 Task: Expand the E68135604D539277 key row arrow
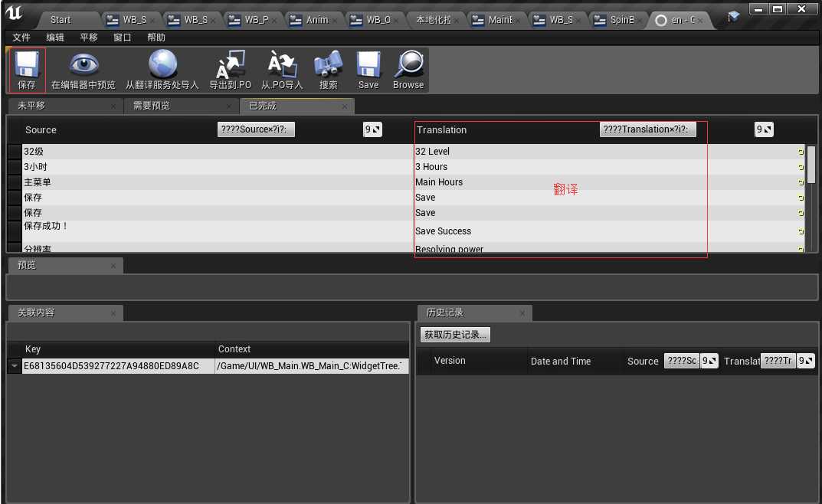pos(14,366)
